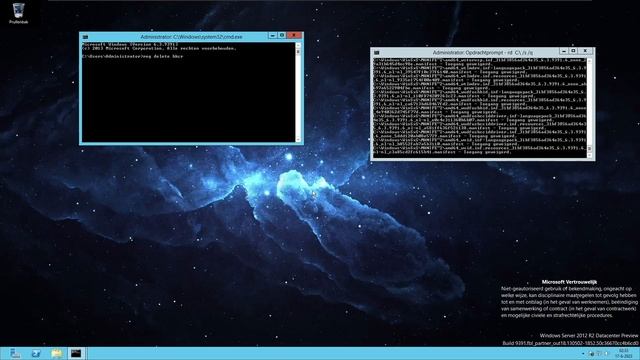
Task: Open File Explorer from the taskbar
Action: 56,353
